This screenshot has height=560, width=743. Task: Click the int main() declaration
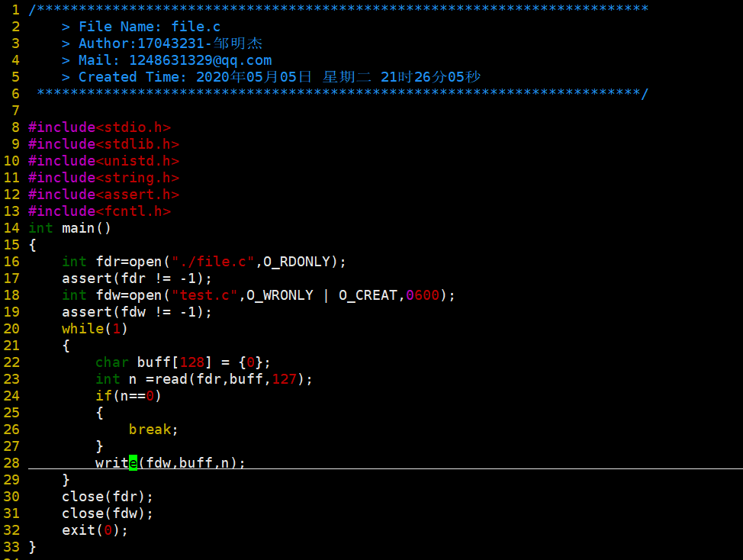coord(69,228)
